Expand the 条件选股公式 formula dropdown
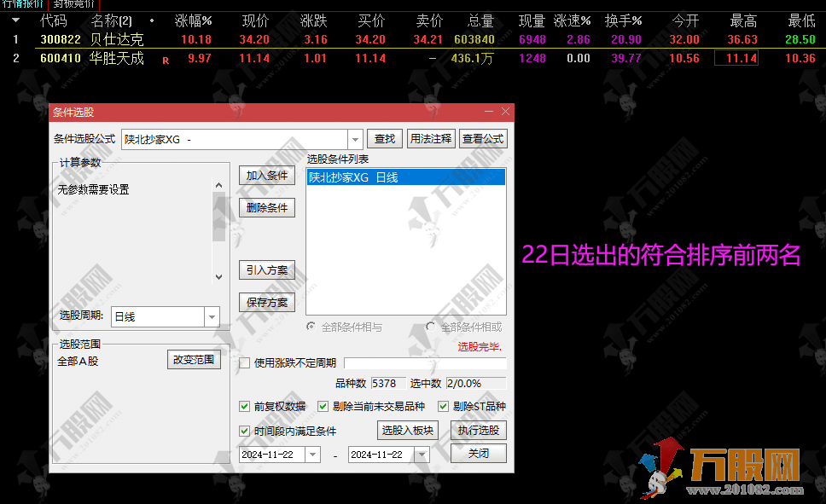The image size is (826, 504). [x=356, y=140]
